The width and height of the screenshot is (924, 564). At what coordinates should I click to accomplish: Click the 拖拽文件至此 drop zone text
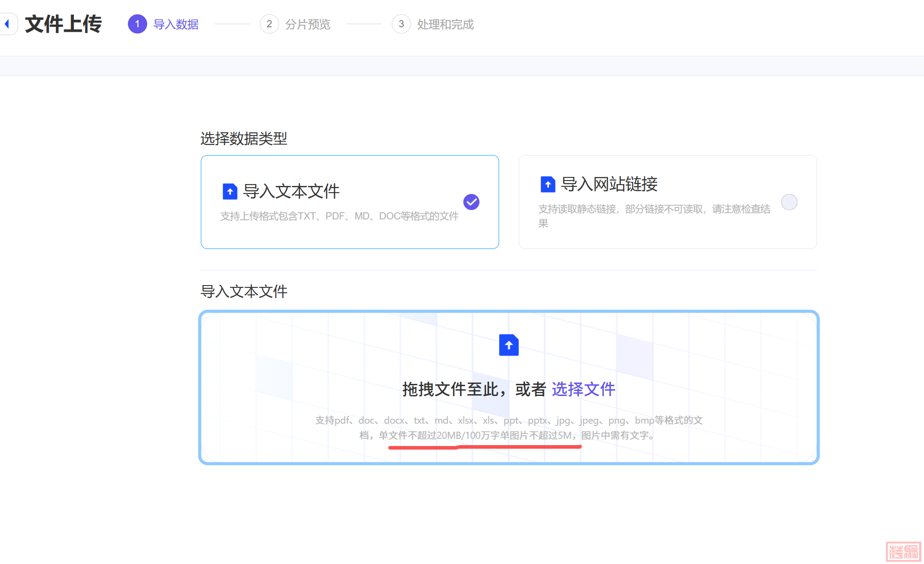click(452, 389)
